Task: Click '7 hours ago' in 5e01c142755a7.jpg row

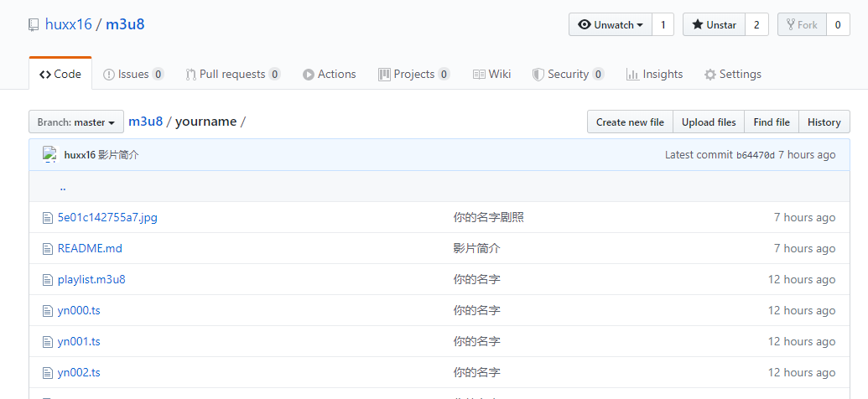Action: [x=804, y=217]
